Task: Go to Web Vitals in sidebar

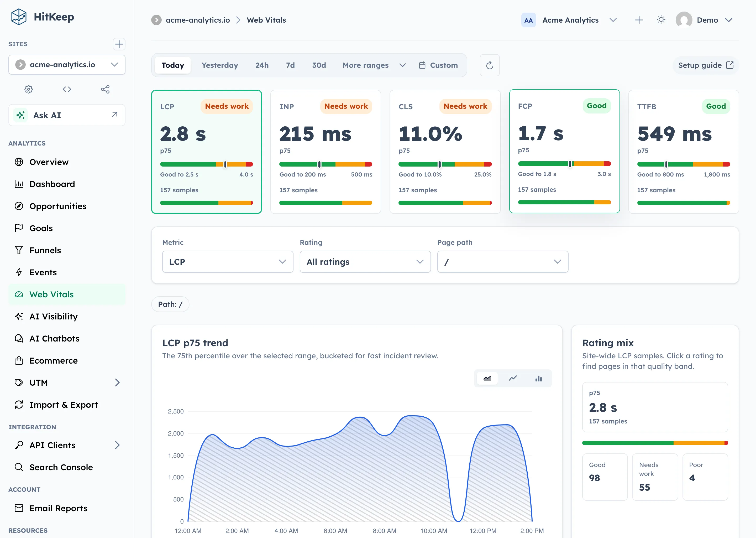Action: [67, 294]
